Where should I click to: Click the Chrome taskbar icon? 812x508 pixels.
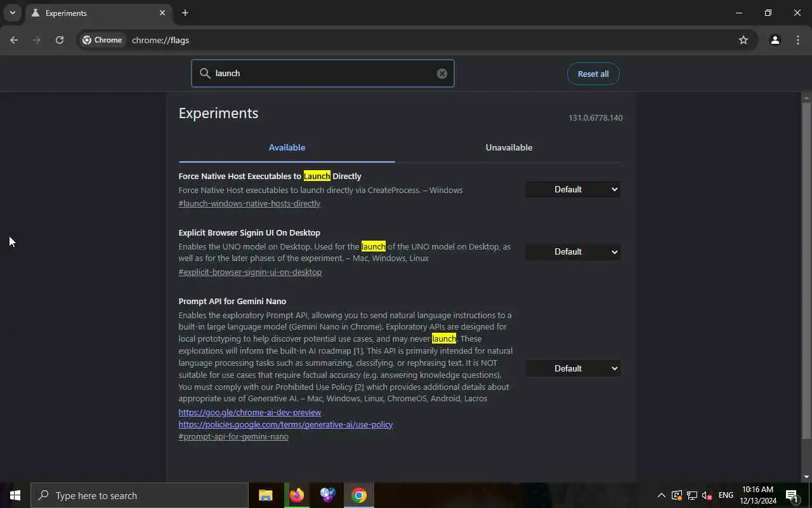coord(359,495)
